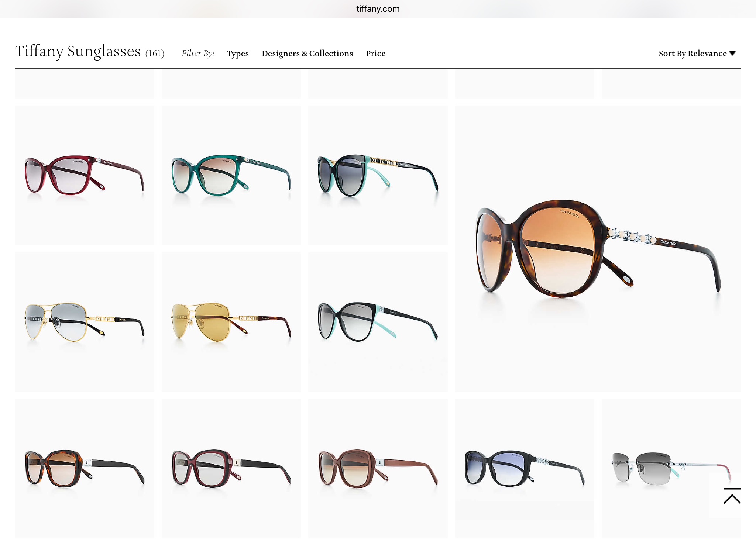Select the teal green frame sunglasses
Screen dimensions: 756x555
coord(231,175)
